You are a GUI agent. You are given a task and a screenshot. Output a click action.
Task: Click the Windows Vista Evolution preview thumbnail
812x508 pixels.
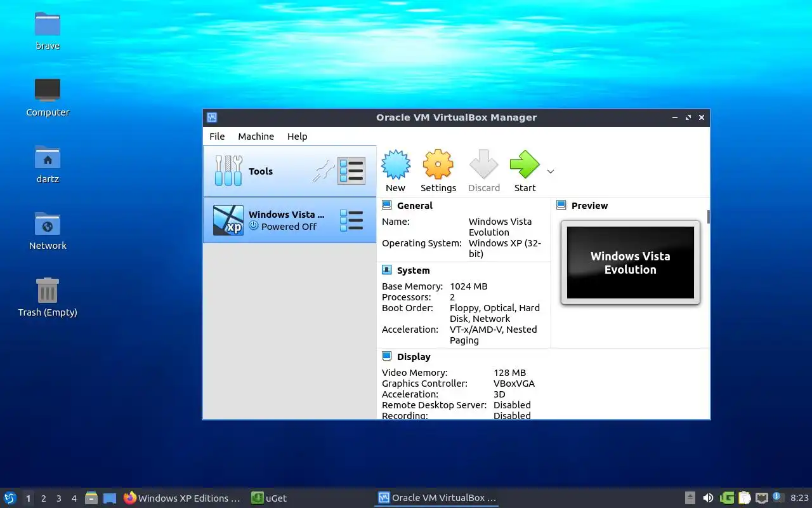tap(631, 263)
